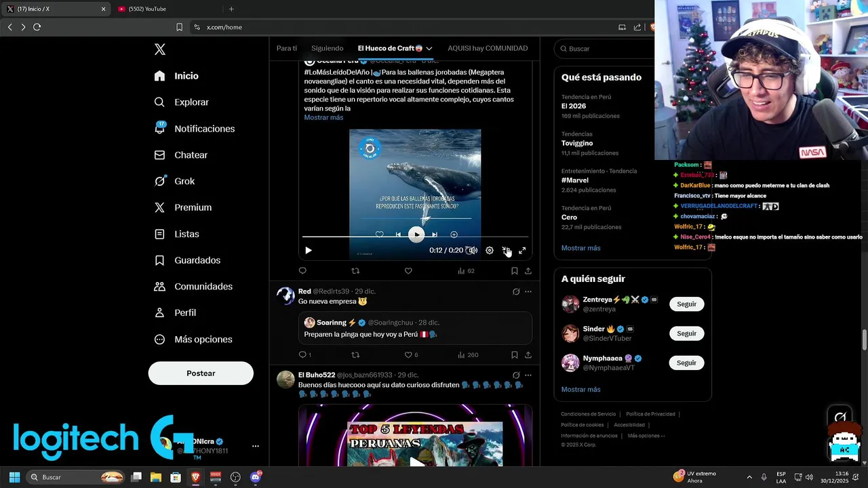Like Red's post with 6 likes

pos(412,355)
